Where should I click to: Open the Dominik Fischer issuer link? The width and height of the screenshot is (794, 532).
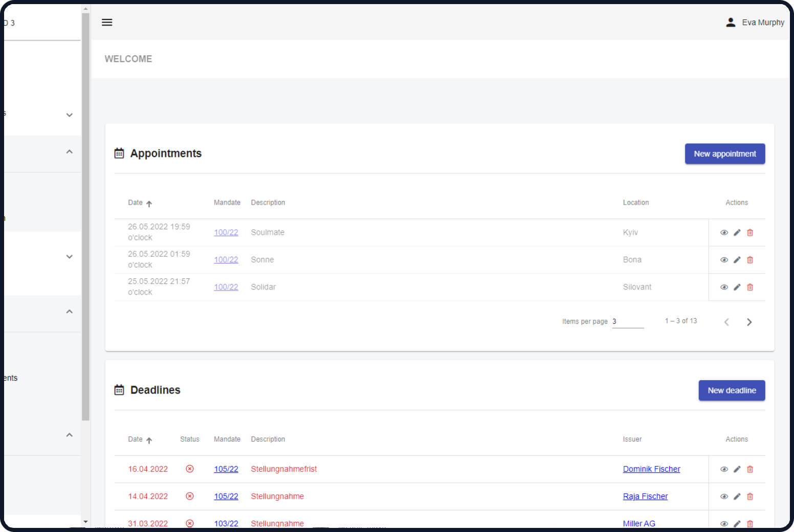[x=651, y=469]
